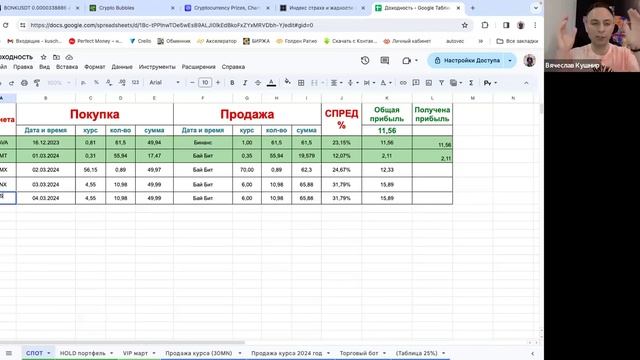Open the Расширения menu
This screenshot has height=360, width=640.
[x=198, y=67]
